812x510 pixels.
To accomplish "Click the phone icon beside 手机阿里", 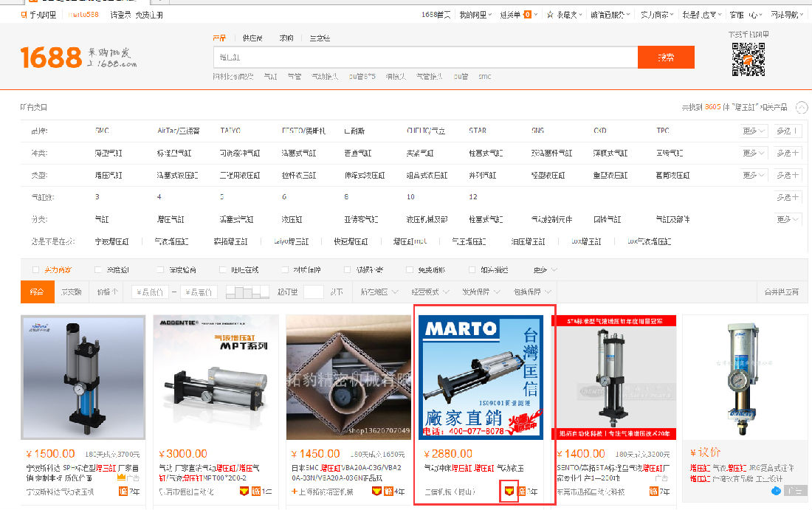I will coord(24,15).
